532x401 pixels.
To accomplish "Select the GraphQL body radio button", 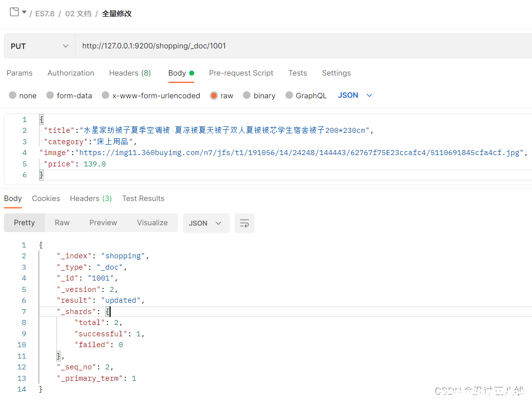I will coord(289,95).
